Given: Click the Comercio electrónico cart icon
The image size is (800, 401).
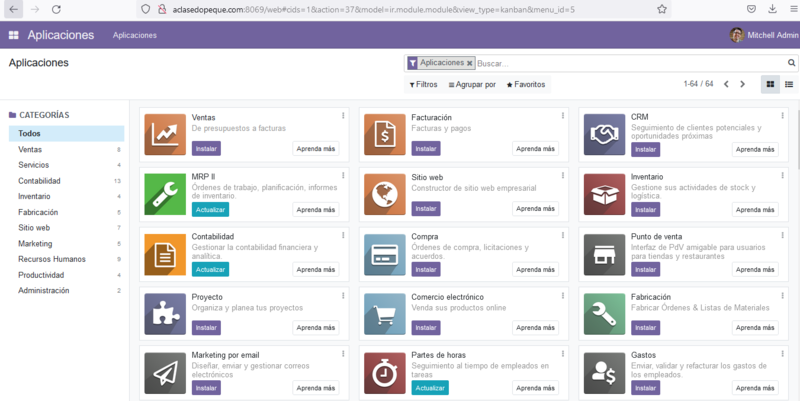Looking at the screenshot, I should click(x=385, y=314).
